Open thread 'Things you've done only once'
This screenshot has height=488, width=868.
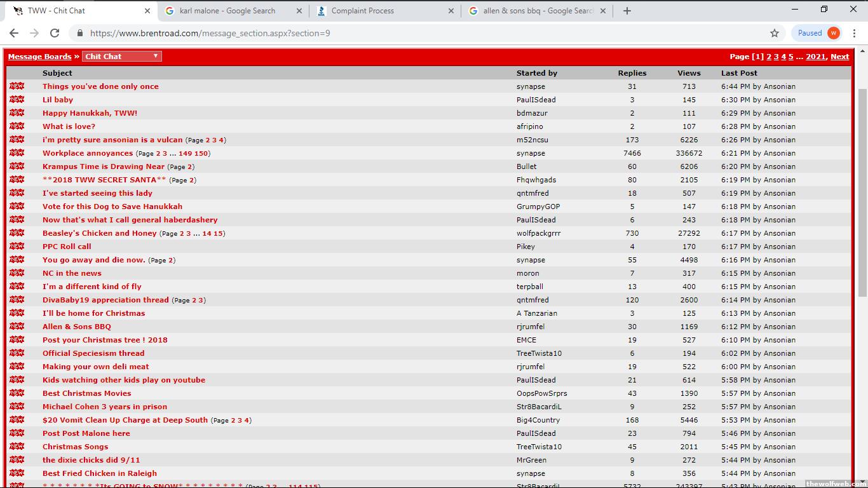tap(100, 86)
